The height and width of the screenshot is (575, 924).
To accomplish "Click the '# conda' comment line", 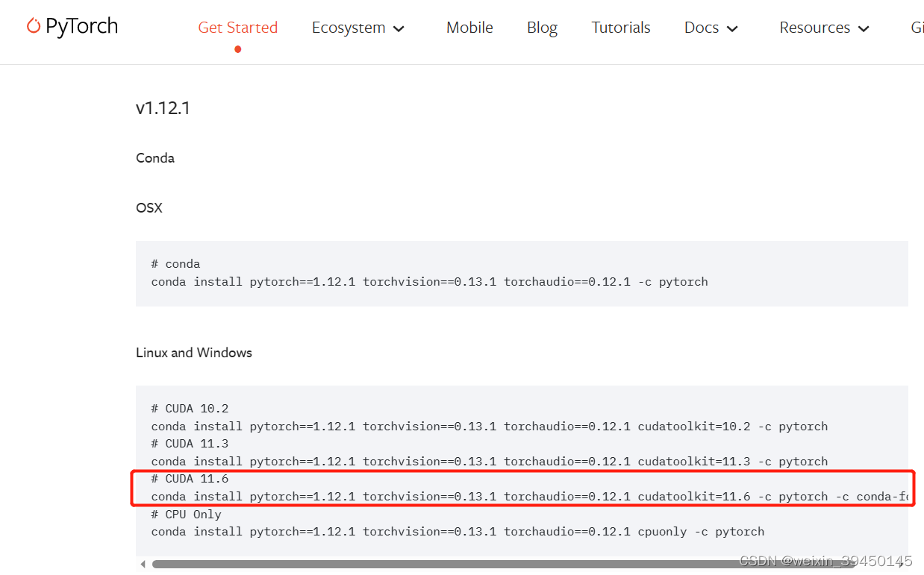I will [x=175, y=264].
